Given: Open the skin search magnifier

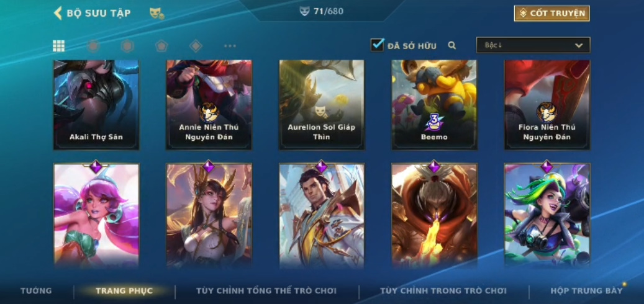Looking at the screenshot, I should [451, 45].
